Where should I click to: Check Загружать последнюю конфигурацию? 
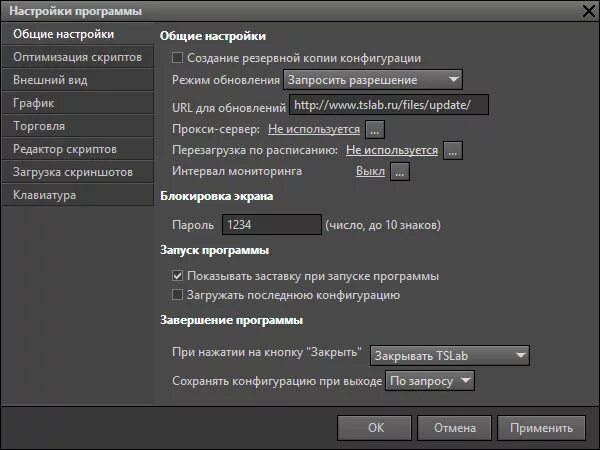tap(177, 295)
